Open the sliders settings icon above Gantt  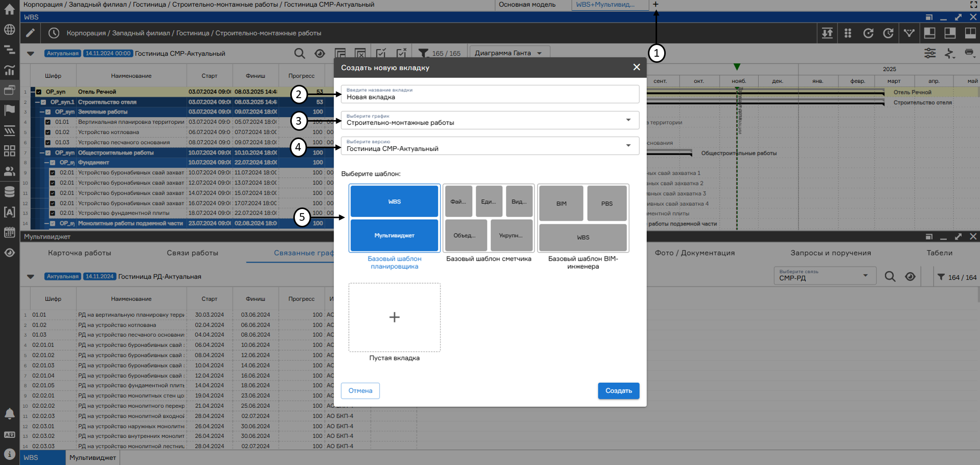pos(930,53)
